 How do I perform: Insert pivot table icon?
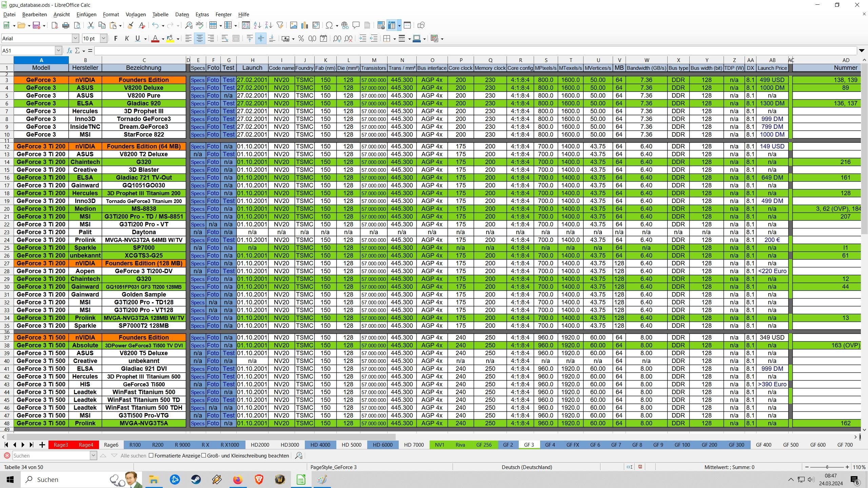pos(316,25)
